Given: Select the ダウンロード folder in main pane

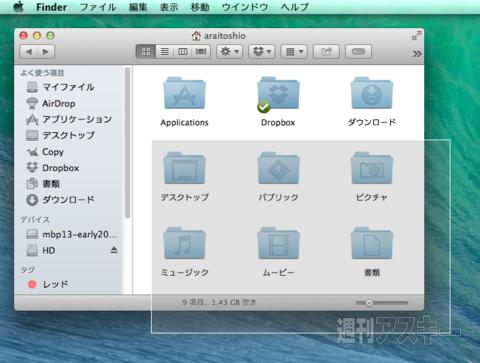Looking at the screenshot, I should coord(372,93).
